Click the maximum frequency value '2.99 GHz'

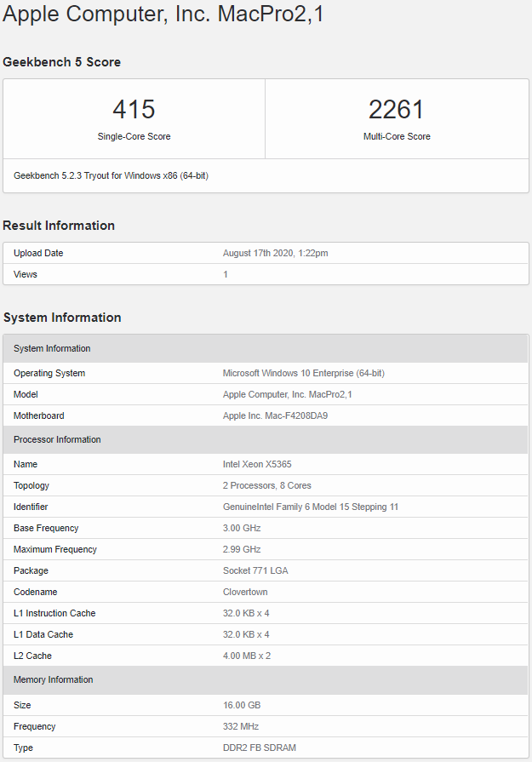tap(242, 550)
